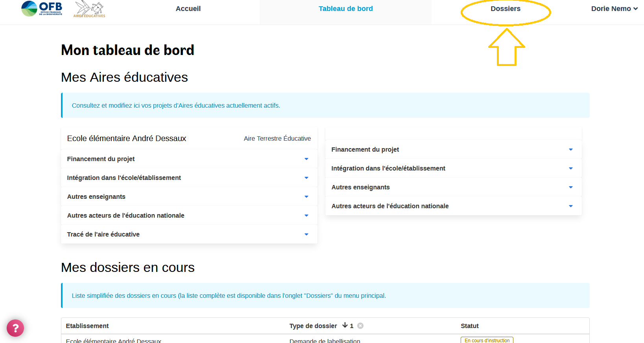This screenshot has height=343, width=644.
Task: Clear sorting with the x icon near Type de dossier
Action: tap(360, 326)
